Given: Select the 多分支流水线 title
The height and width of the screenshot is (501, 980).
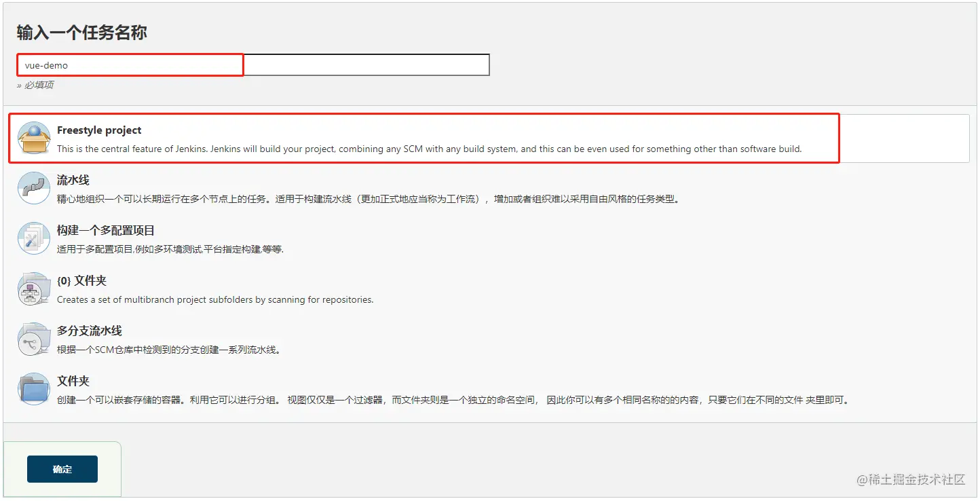Looking at the screenshot, I should pyautogui.click(x=90, y=331).
